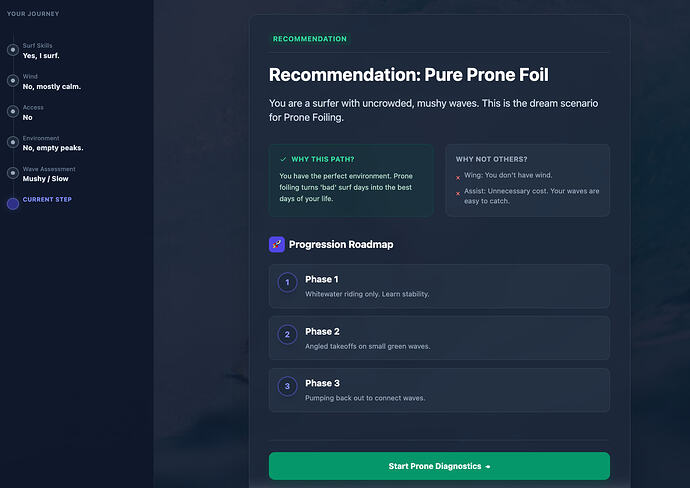Select the Phase 2 angled takeoffs card

coord(438,338)
